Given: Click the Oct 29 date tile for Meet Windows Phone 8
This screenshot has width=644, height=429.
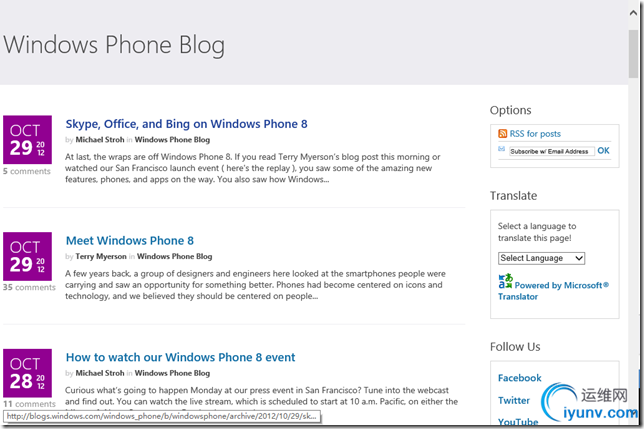Looking at the screenshot, I should 28,256.
